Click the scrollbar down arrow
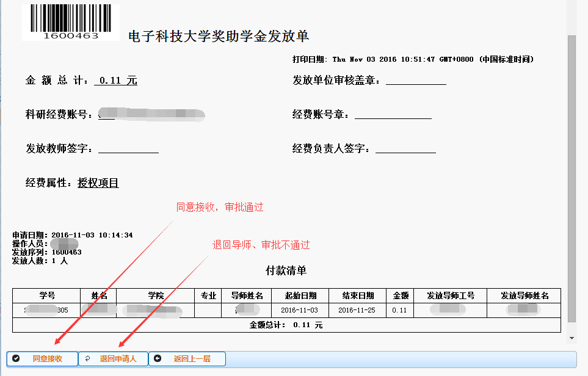The height and width of the screenshot is (376, 588). pyautogui.click(x=572, y=338)
